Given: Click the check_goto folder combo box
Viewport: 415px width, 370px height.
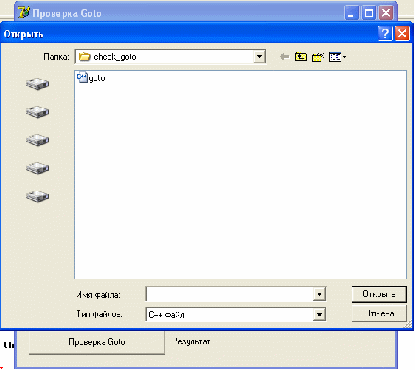Looking at the screenshot, I should point(170,57).
